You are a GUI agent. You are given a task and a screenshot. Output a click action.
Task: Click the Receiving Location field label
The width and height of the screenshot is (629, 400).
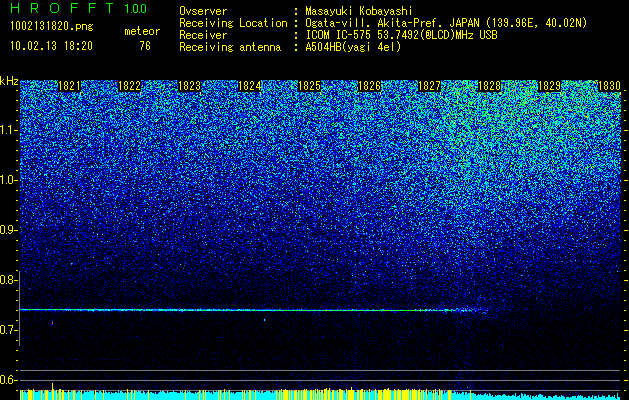(x=233, y=23)
